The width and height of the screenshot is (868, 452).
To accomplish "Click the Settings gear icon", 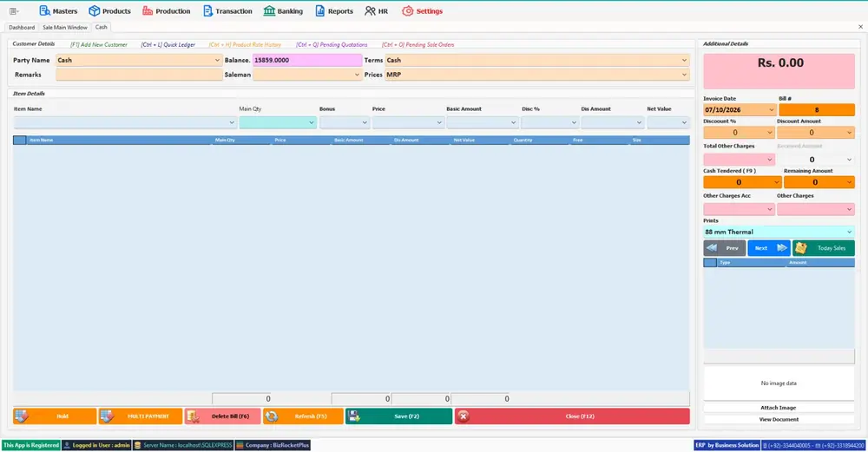I will point(407,11).
